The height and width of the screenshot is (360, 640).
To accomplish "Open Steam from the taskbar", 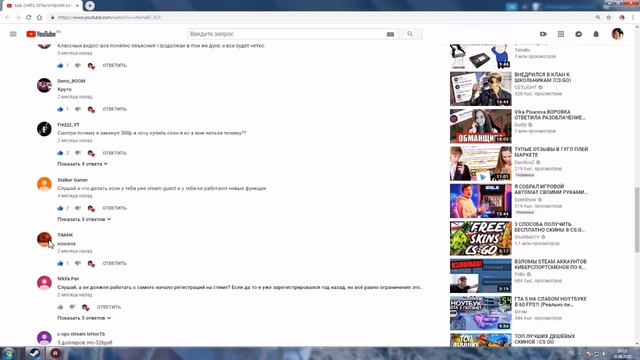I will click(34, 353).
